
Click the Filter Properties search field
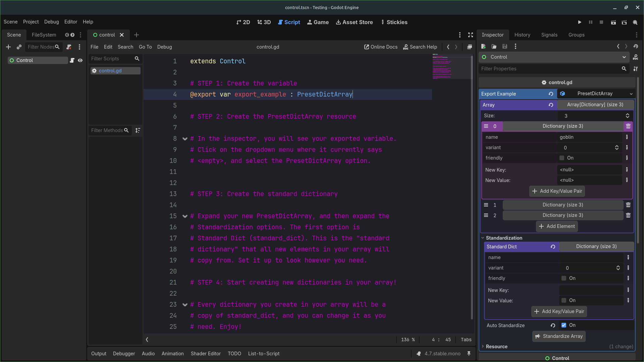(x=554, y=69)
